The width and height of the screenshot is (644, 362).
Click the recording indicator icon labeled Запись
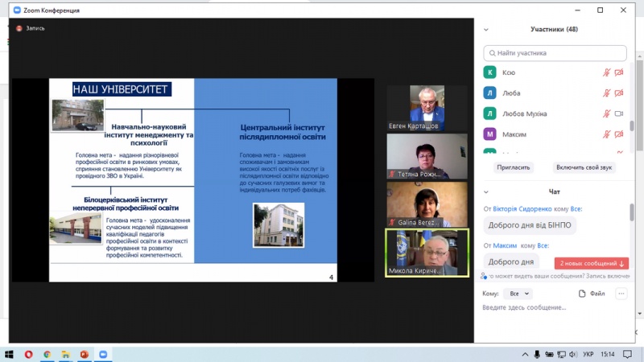pyautogui.click(x=18, y=28)
